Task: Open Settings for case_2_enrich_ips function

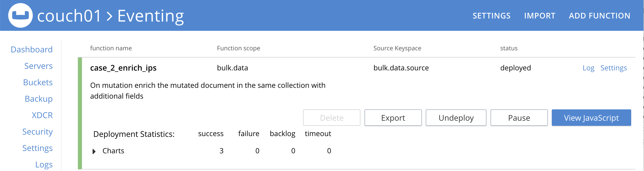Action: (614, 68)
